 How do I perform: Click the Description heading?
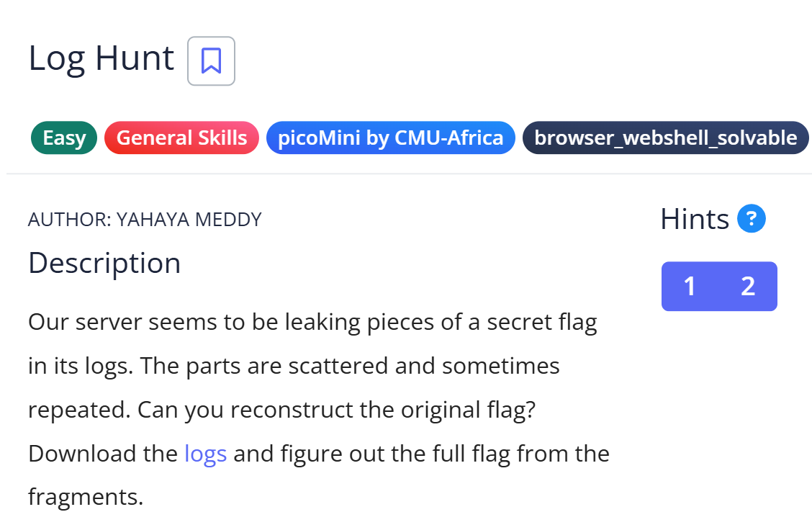(104, 263)
